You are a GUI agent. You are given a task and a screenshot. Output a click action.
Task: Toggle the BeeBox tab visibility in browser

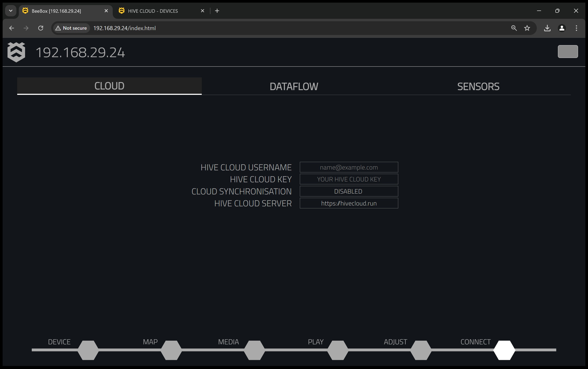106,11
